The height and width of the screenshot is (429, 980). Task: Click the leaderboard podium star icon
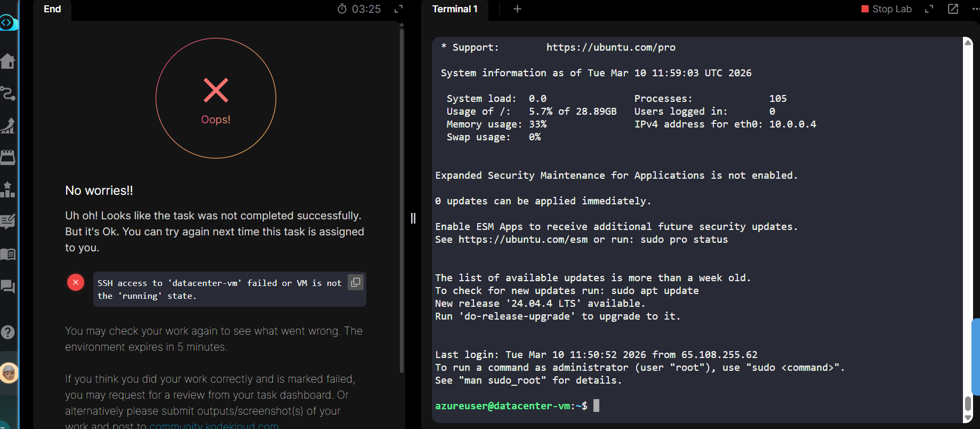7,189
